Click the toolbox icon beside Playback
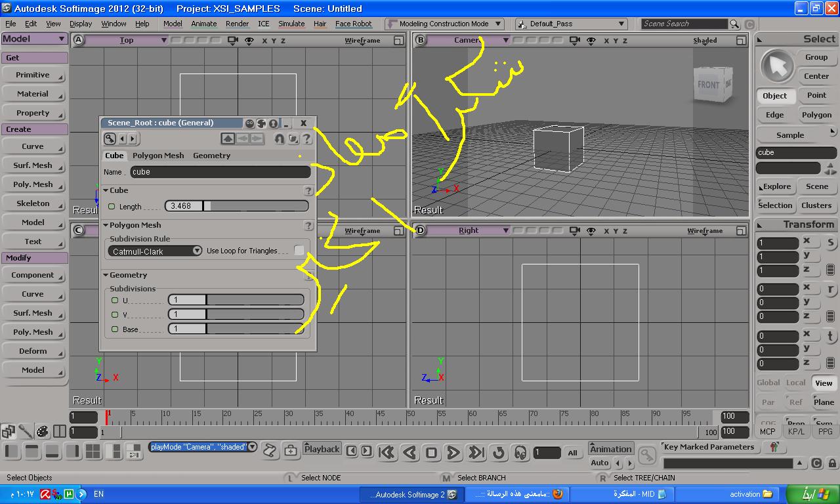Image resolution: width=840 pixels, height=504 pixels. click(x=291, y=450)
